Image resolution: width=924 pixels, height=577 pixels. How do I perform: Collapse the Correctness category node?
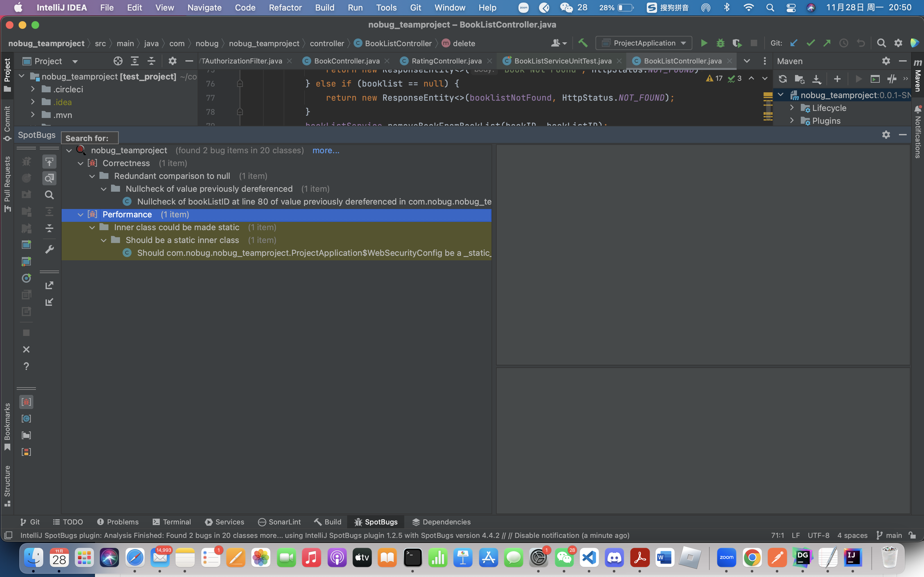click(81, 163)
